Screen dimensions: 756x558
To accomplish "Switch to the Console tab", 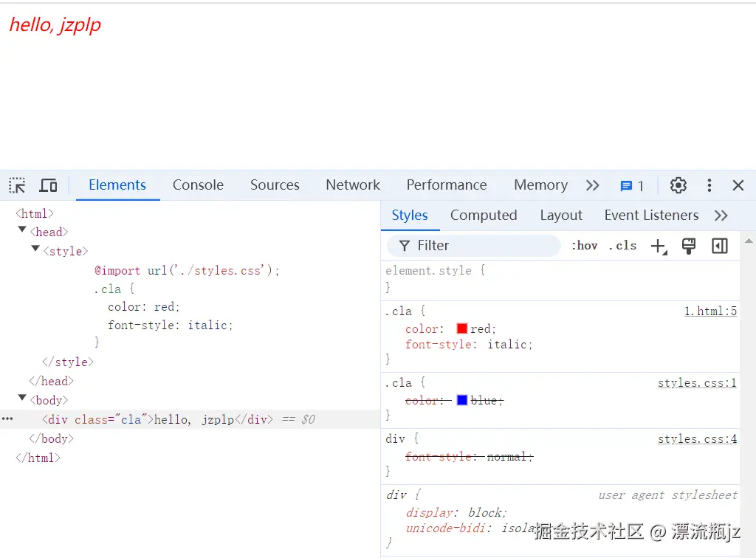I will 197,185.
